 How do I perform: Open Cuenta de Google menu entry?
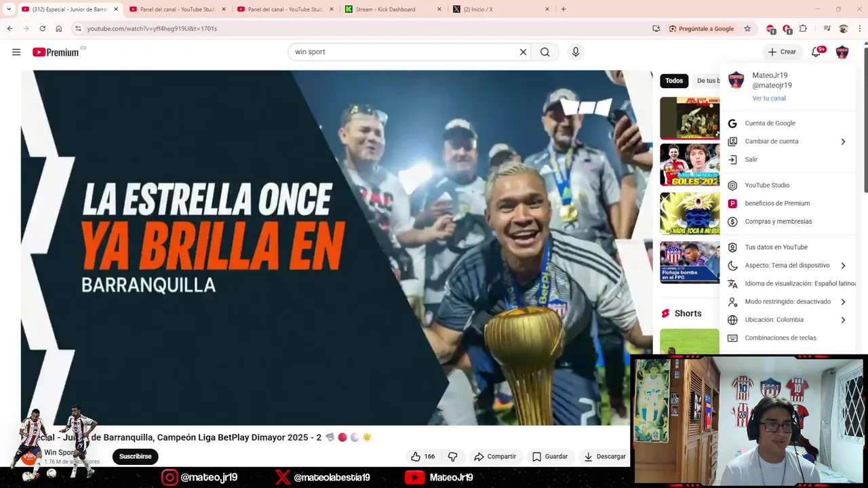tap(788, 123)
